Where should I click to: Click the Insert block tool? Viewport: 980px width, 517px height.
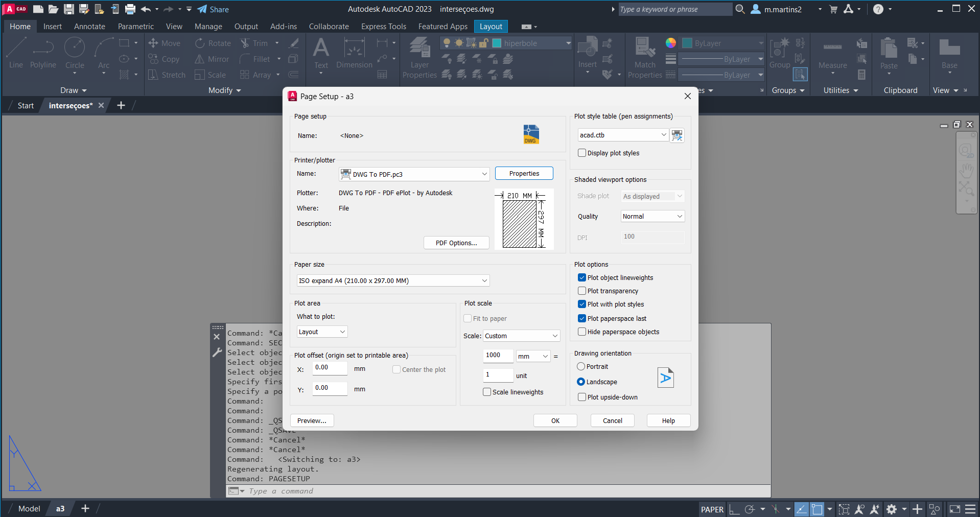click(588, 53)
